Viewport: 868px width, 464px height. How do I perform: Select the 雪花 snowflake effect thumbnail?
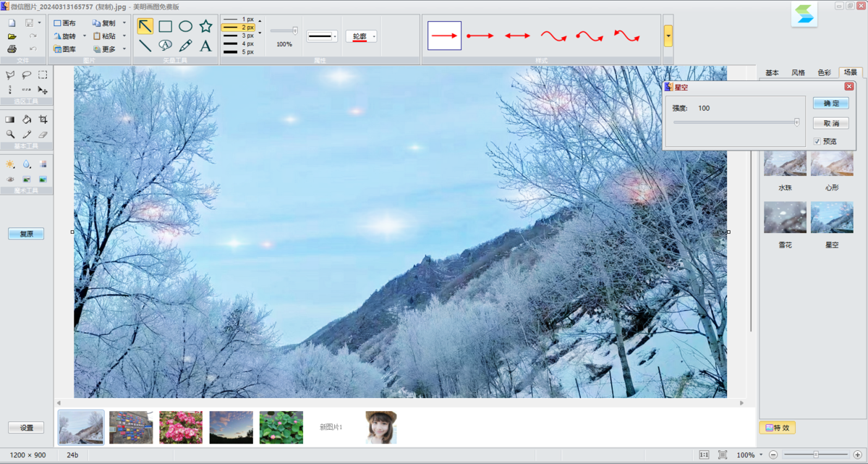pyautogui.click(x=785, y=218)
